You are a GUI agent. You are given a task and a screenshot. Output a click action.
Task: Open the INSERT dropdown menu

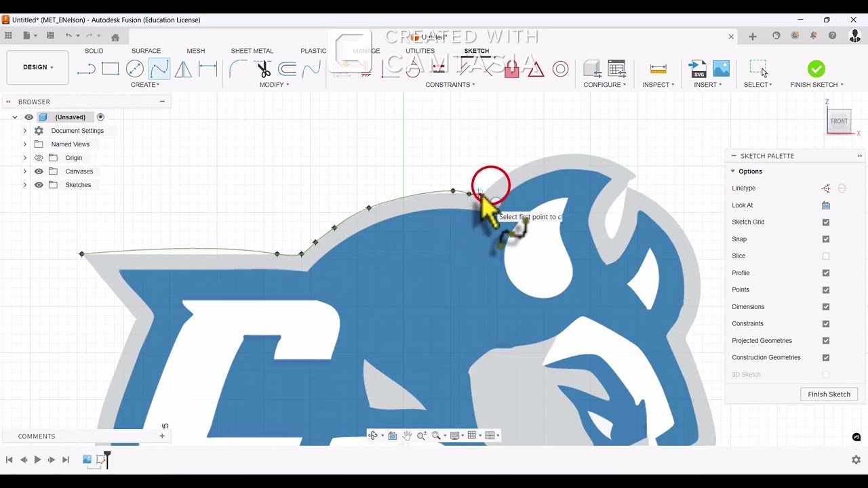coord(708,85)
